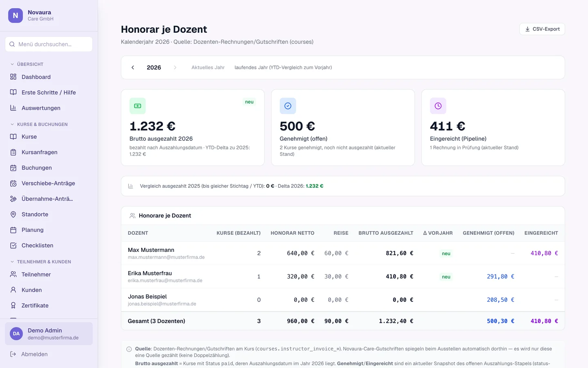Go to previous year with left chevron
This screenshot has height=368, width=588.
coord(133,67)
